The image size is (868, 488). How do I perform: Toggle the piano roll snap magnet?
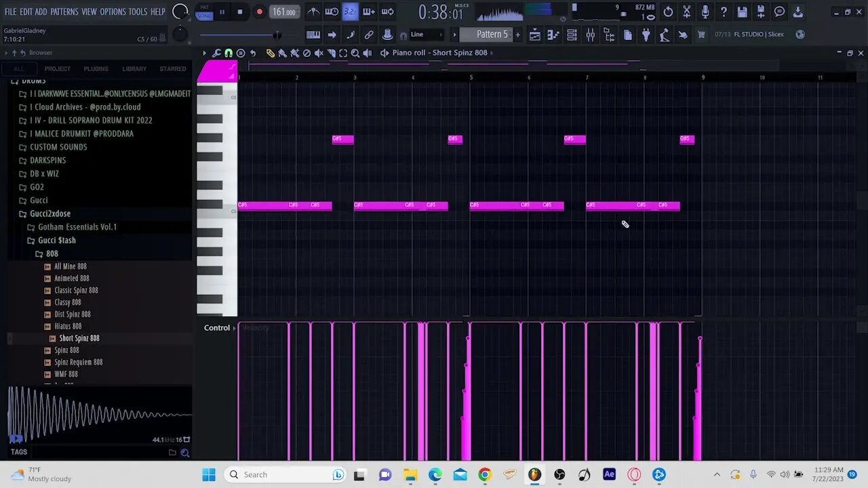(x=229, y=53)
